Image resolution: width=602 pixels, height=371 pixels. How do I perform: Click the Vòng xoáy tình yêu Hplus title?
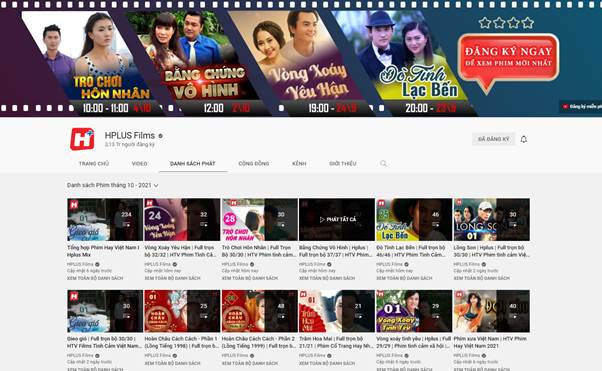click(413, 343)
